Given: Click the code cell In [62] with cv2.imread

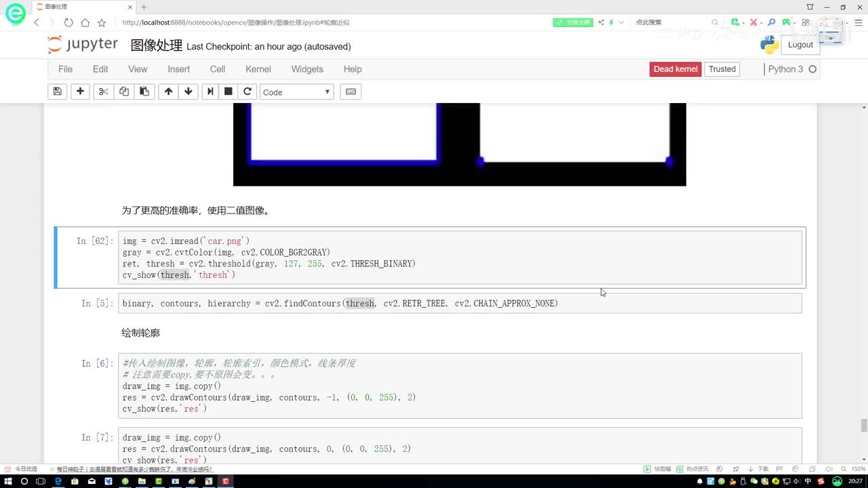Looking at the screenshot, I should 460,258.
